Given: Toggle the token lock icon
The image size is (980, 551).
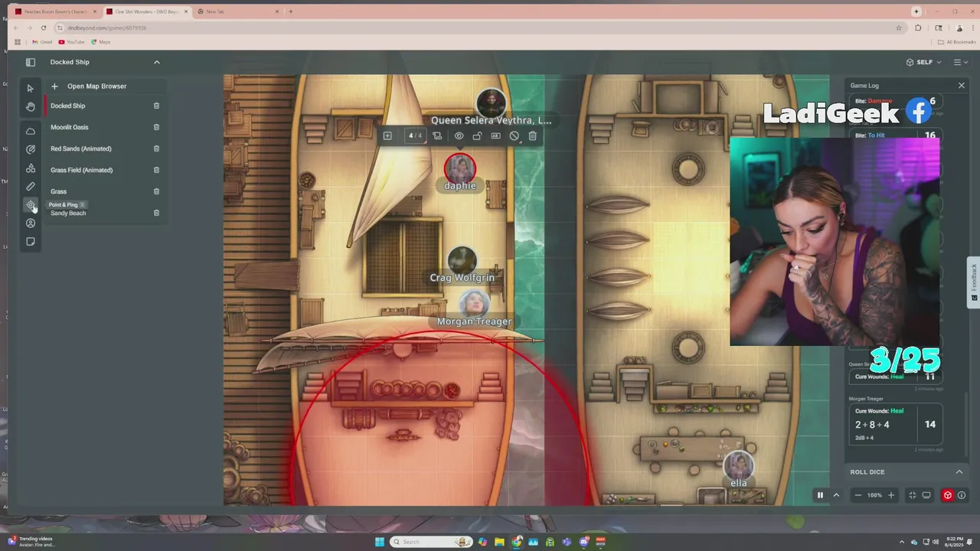Looking at the screenshot, I should point(477,135).
